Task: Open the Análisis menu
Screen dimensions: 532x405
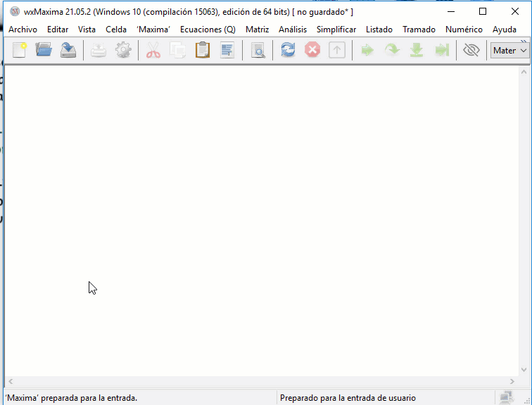Action: [293, 30]
